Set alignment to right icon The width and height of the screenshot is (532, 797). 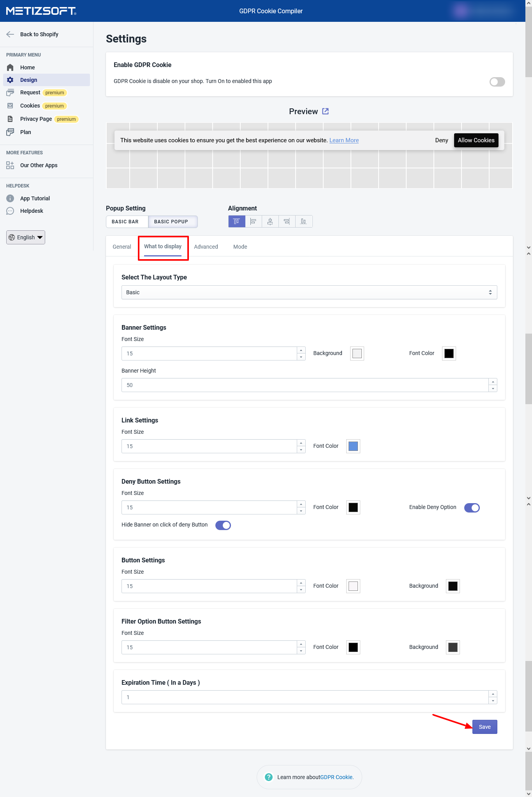click(x=287, y=221)
